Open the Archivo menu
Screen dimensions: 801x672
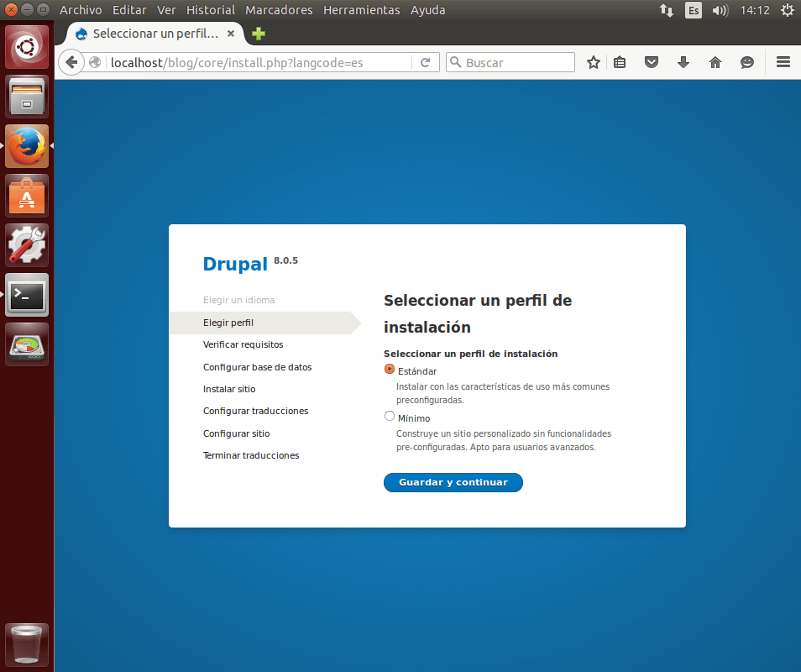click(81, 10)
